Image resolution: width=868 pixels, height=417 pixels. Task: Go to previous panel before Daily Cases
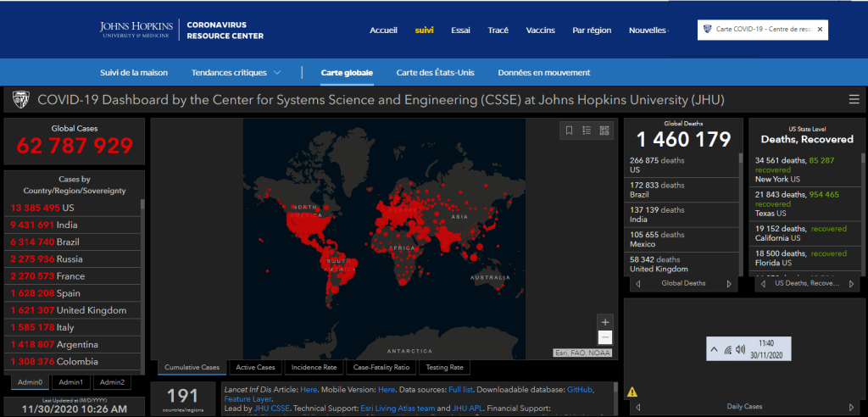click(637, 407)
